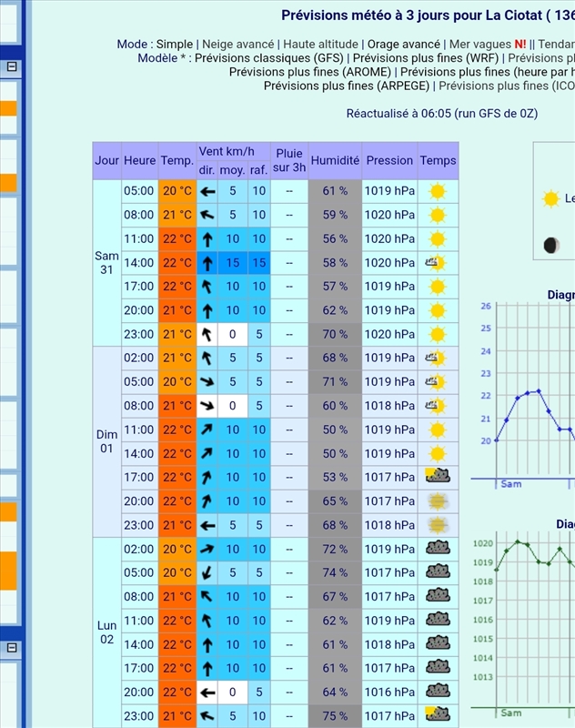The height and width of the screenshot is (728, 575).
Task: Switch to Neige avancé mode
Action: 238,44
